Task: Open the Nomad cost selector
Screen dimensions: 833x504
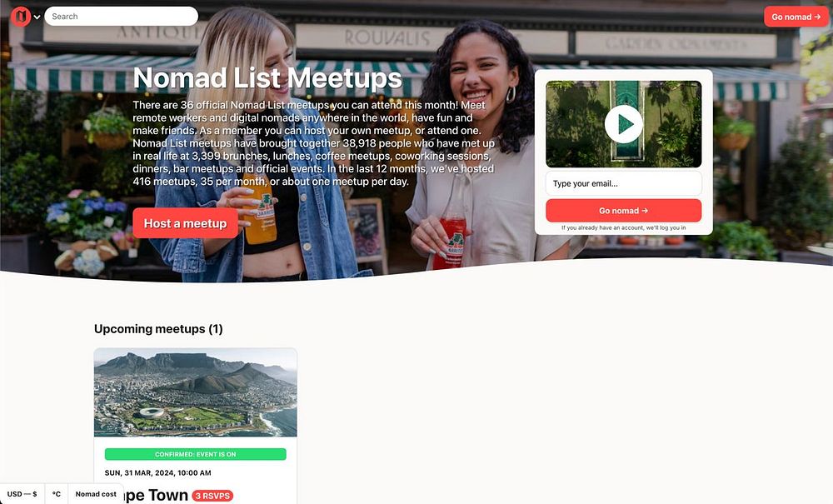Action: click(x=96, y=494)
